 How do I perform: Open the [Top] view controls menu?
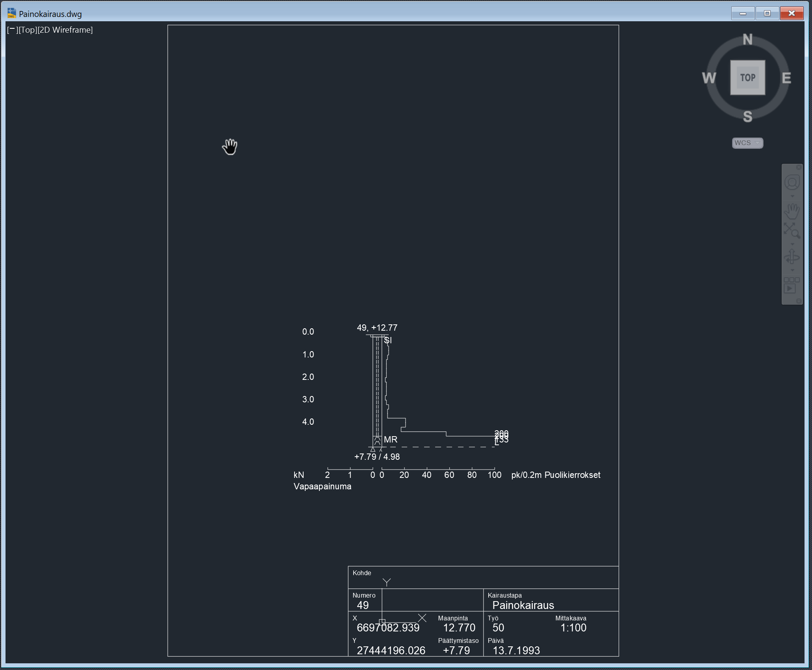click(28, 30)
